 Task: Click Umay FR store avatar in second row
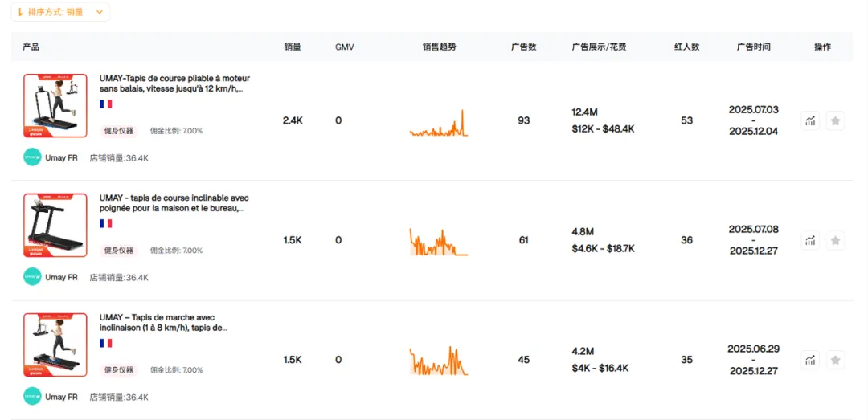point(32,277)
